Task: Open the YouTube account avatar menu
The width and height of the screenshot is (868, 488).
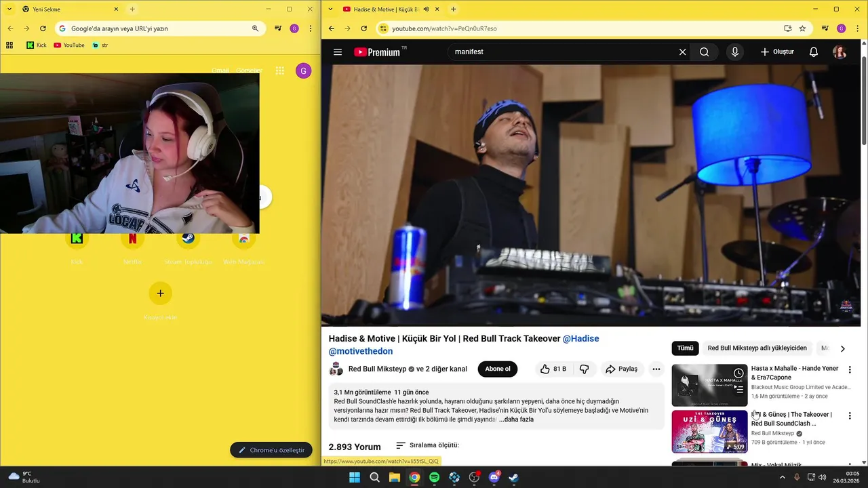Action: pyautogui.click(x=840, y=52)
